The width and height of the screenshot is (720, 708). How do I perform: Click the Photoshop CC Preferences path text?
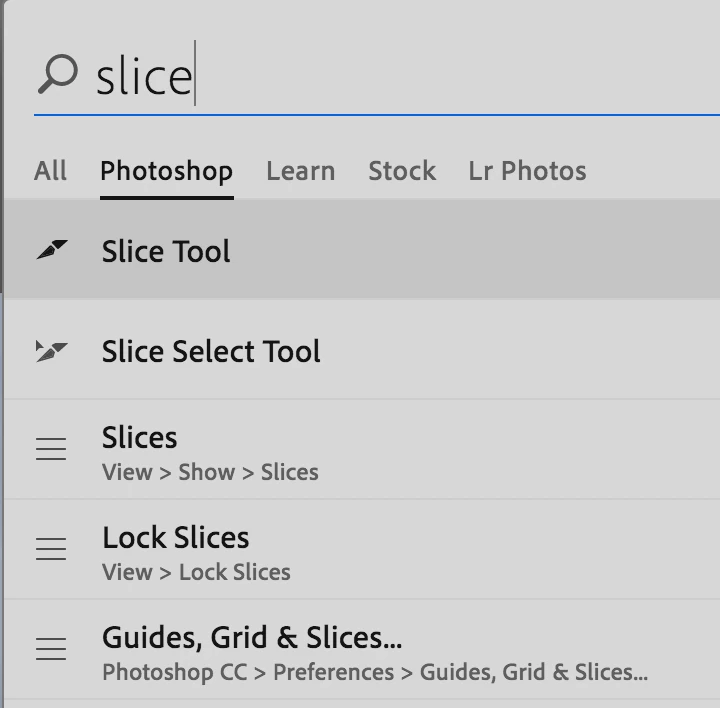point(375,672)
